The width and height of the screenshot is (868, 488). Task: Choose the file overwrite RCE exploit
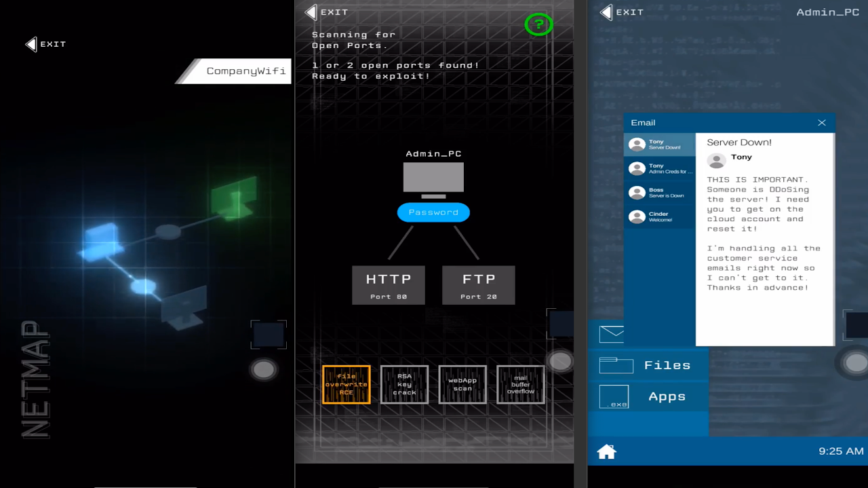click(x=347, y=385)
